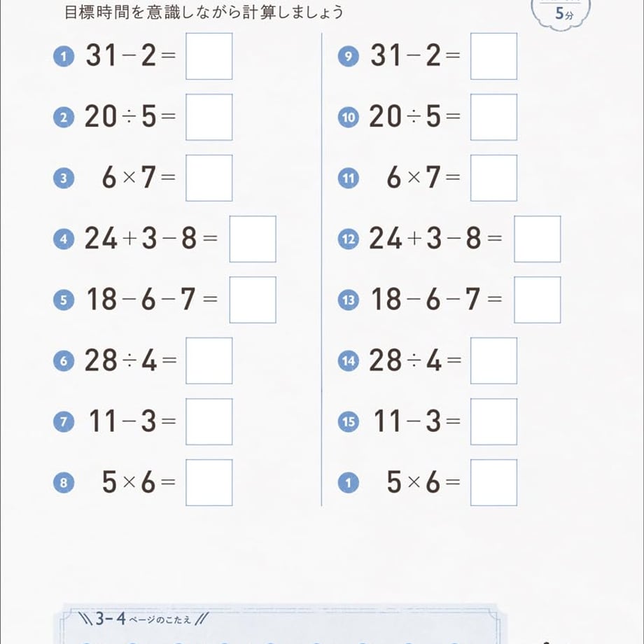Select the answer box for problem 6, 28÷4
The width and height of the screenshot is (644, 644).
coord(209,360)
